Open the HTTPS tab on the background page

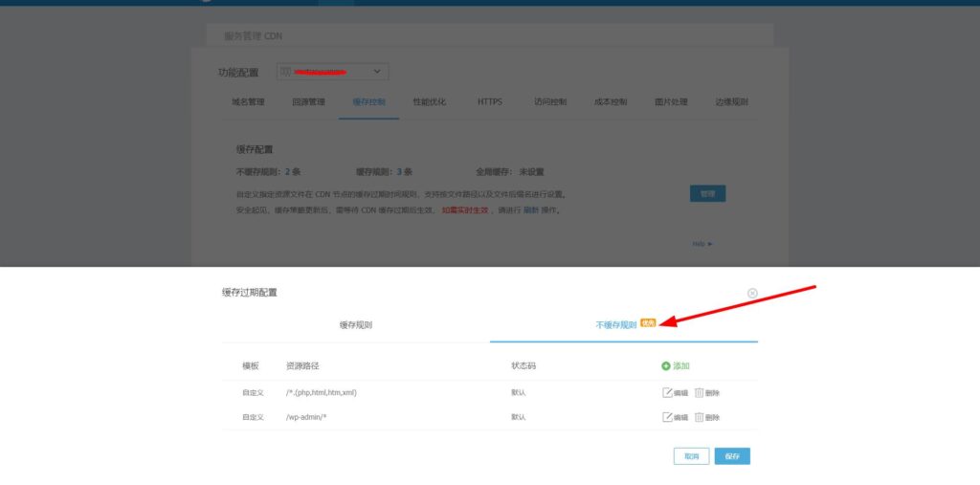tap(490, 101)
